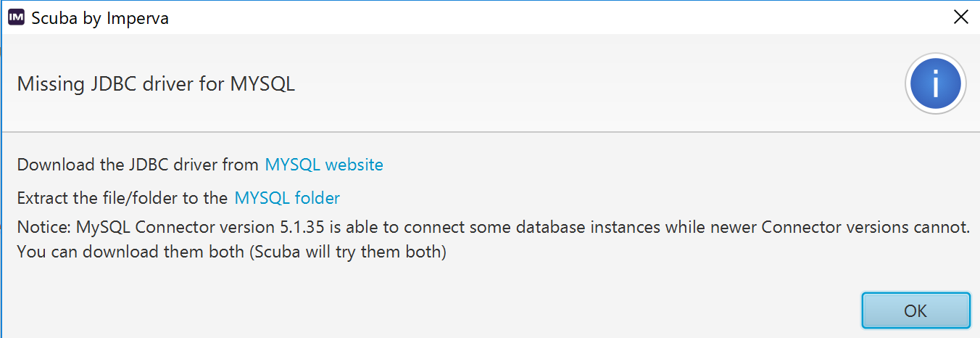Click 'You can download them both' text

tap(115, 253)
